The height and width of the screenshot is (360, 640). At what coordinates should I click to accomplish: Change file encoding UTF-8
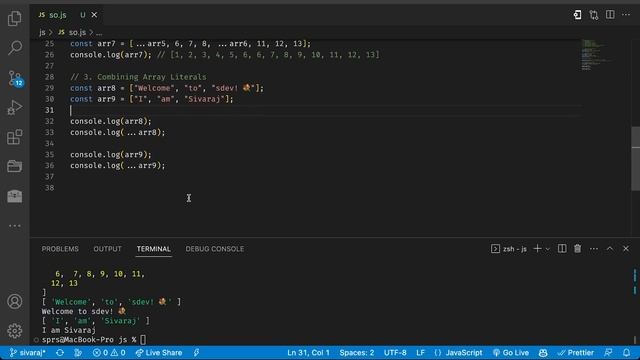(395, 353)
